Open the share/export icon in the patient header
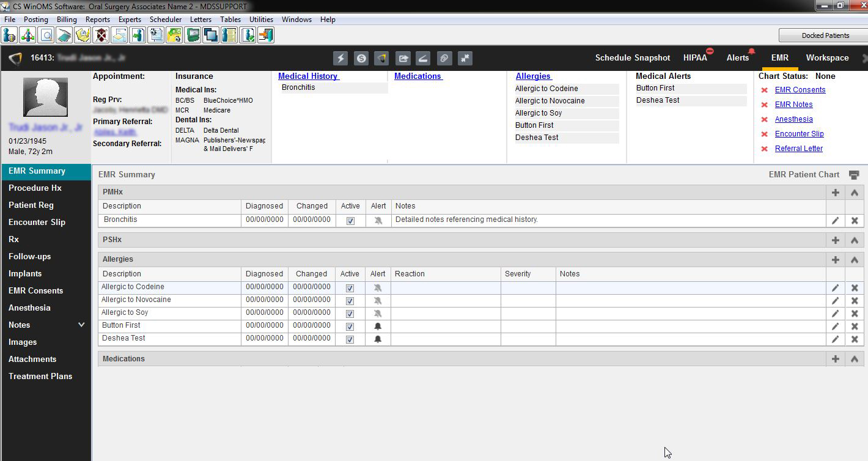868x461 pixels. tap(403, 58)
